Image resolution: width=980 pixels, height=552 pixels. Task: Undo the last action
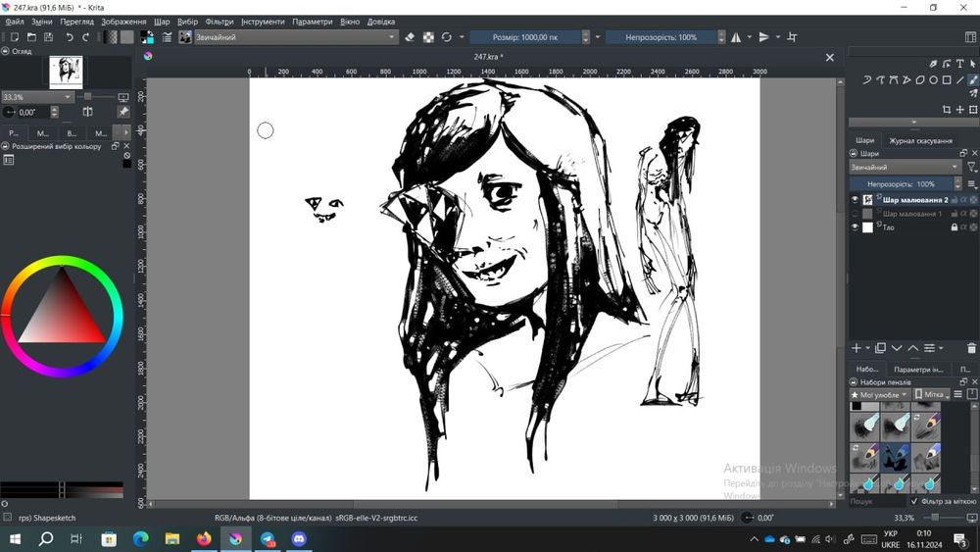pyautogui.click(x=70, y=37)
